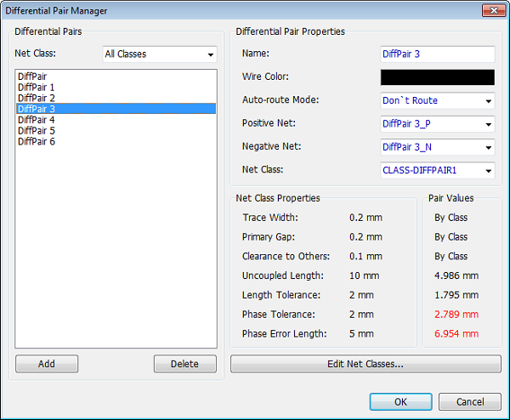Open Edit Net Classes dialog
Image resolution: width=510 pixels, height=420 pixels.
coord(365,364)
